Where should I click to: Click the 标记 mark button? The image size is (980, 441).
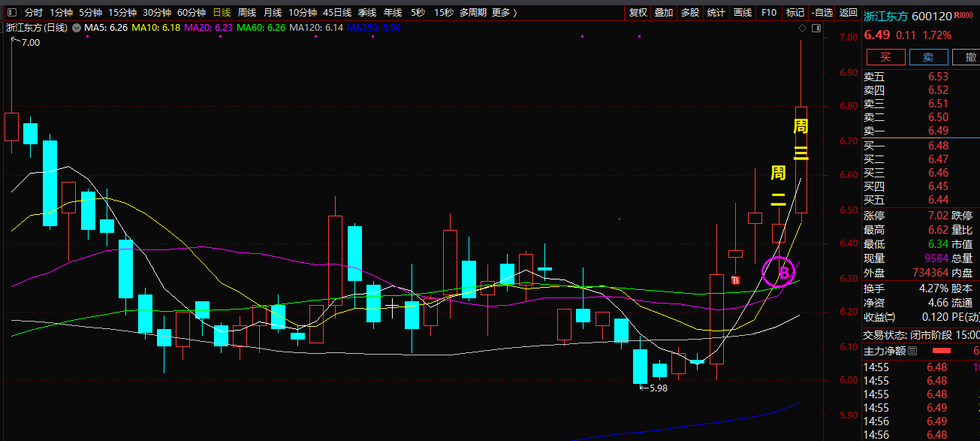[x=795, y=13]
